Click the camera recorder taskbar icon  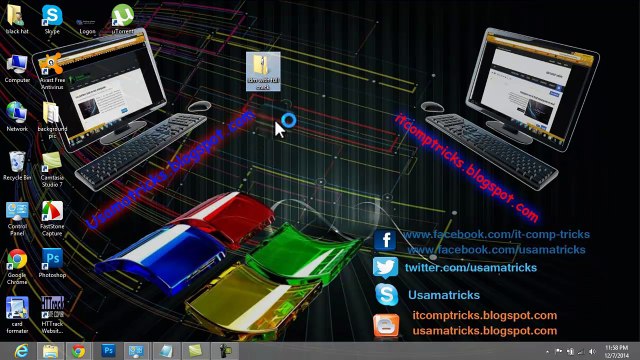(x=224, y=351)
